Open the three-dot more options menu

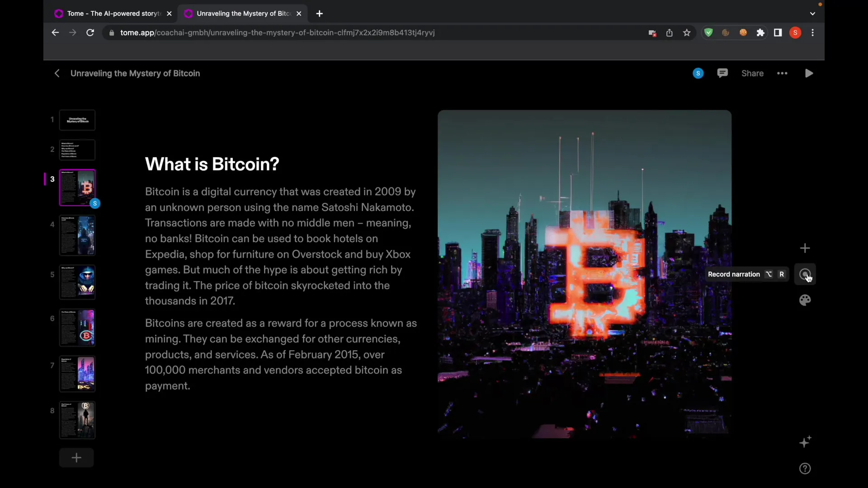click(x=782, y=73)
